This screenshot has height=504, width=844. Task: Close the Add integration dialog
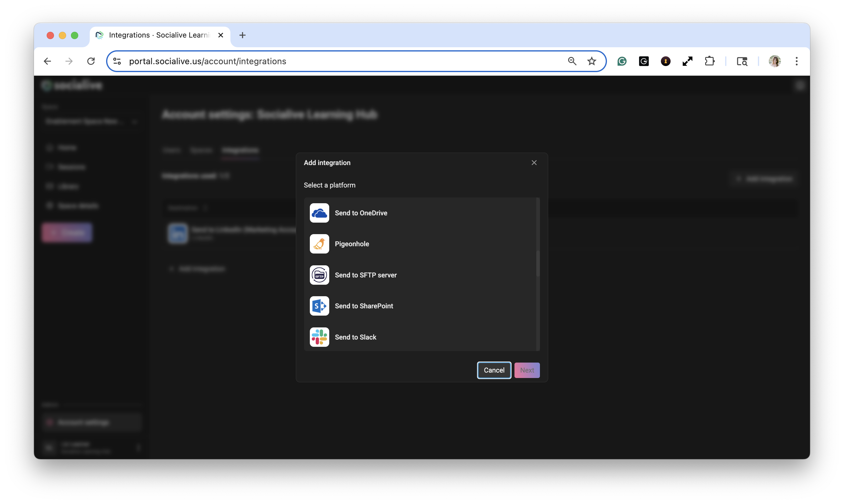pos(534,163)
